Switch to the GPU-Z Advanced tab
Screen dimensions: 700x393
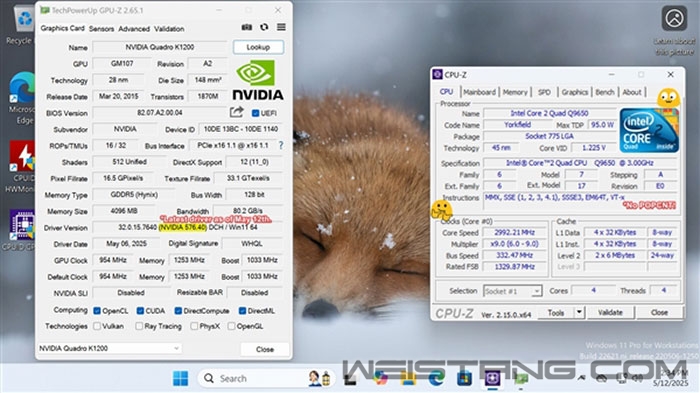tap(134, 29)
